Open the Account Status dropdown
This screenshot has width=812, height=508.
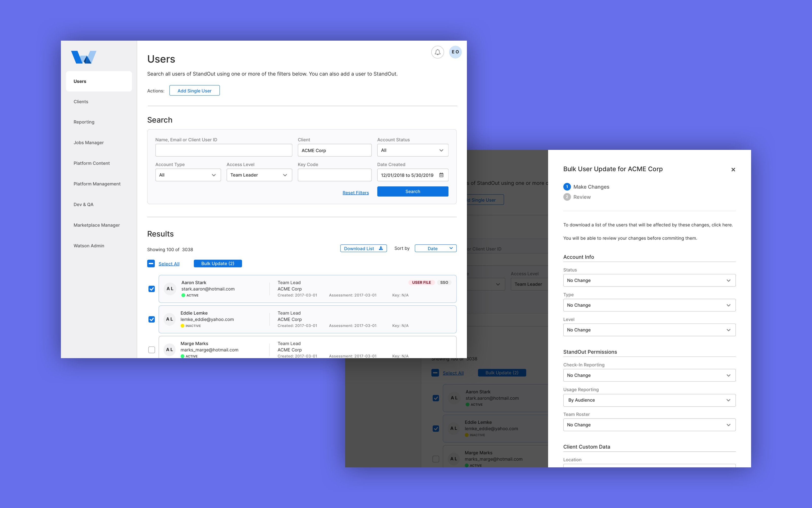pyautogui.click(x=413, y=150)
